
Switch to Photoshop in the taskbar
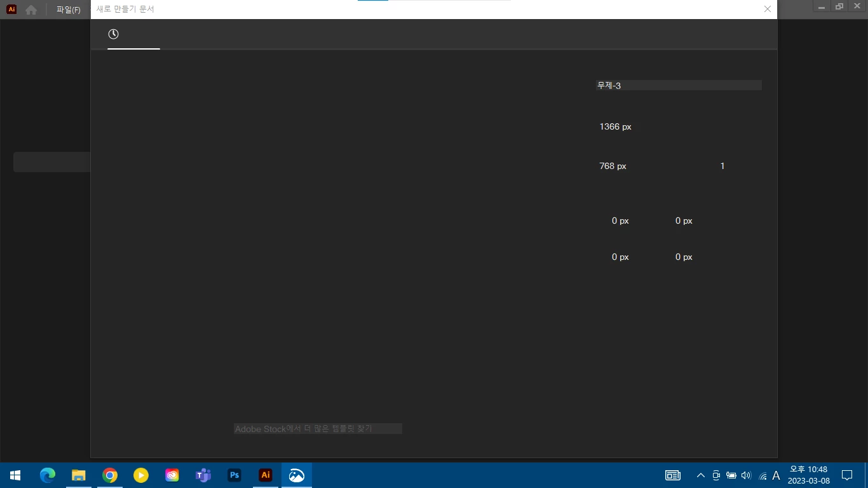pos(234,475)
